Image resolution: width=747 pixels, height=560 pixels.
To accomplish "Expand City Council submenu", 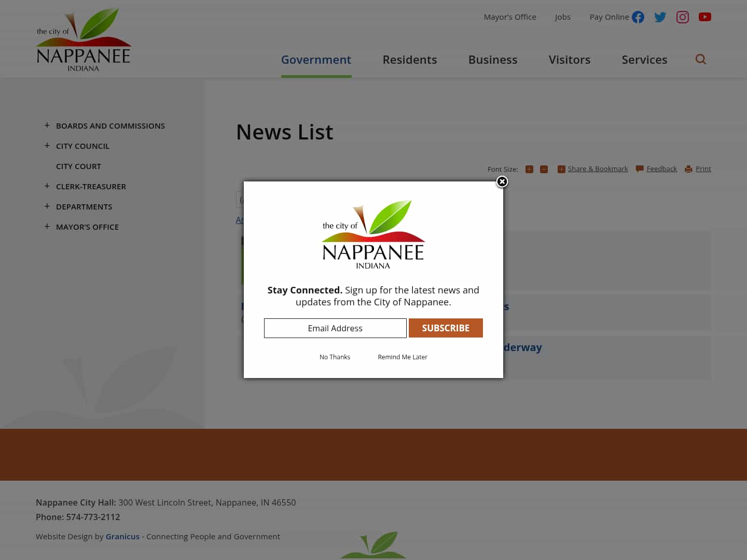I will click(x=47, y=146).
